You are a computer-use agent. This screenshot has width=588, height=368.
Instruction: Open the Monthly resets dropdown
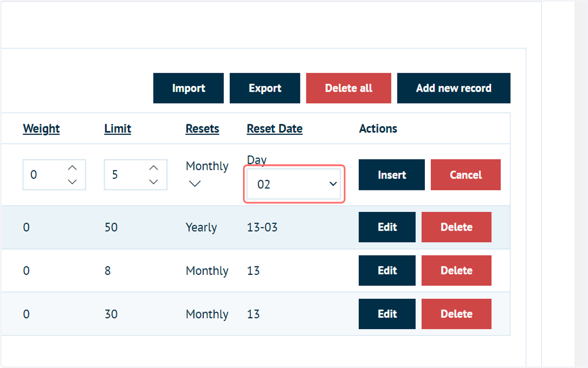pyautogui.click(x=207, y=175)
